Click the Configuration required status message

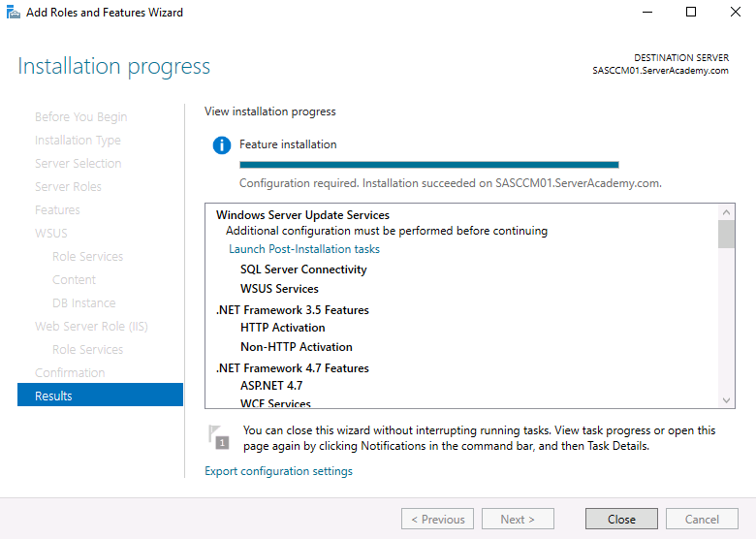click(451, 183)
